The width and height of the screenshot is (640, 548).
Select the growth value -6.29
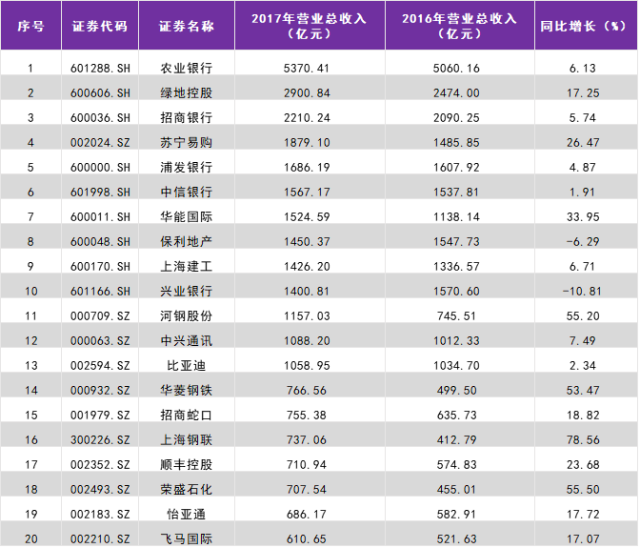click(583, 242)
